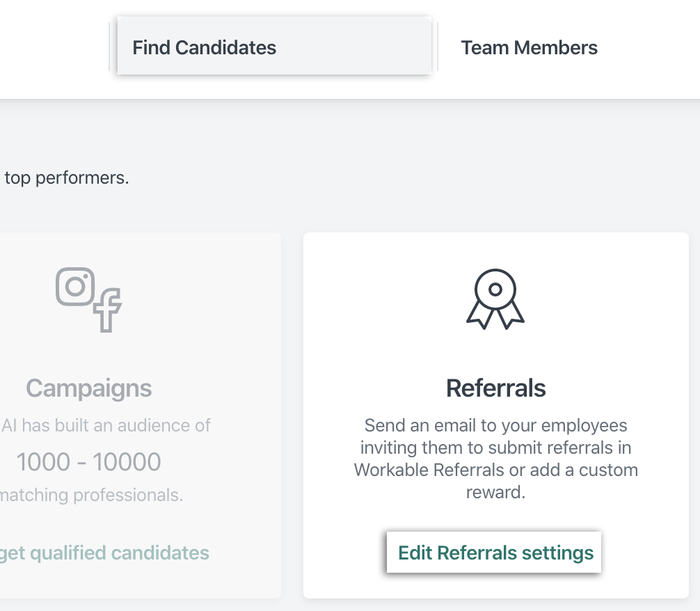Click the divider left of Team Members
Image resolution: width=700 pixels, height=611 pixels.
pos(437,47)
